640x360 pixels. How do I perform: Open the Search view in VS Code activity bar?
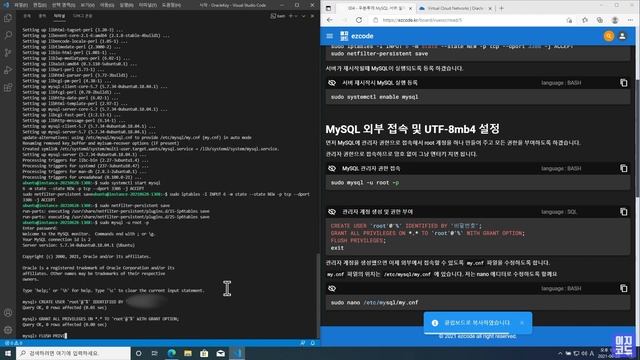tap(8, 35)
